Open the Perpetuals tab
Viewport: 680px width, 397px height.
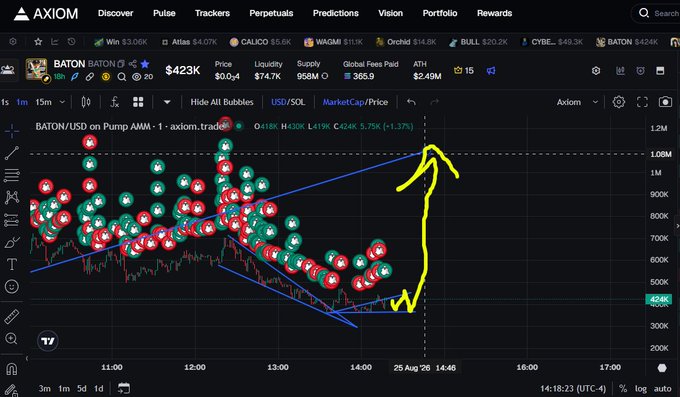[271, 13]
